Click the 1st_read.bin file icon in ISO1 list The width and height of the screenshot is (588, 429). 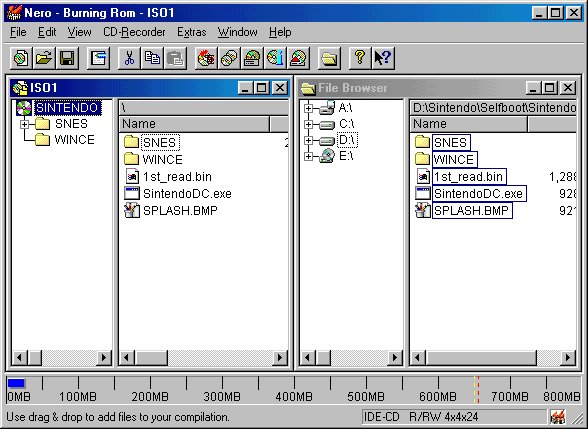[132, 177]
